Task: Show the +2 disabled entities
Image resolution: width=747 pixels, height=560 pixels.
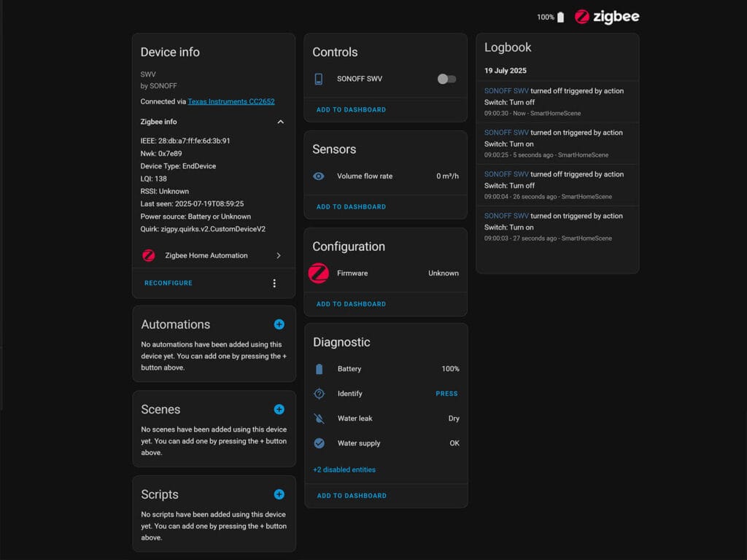Action: [x=344, y=470]
